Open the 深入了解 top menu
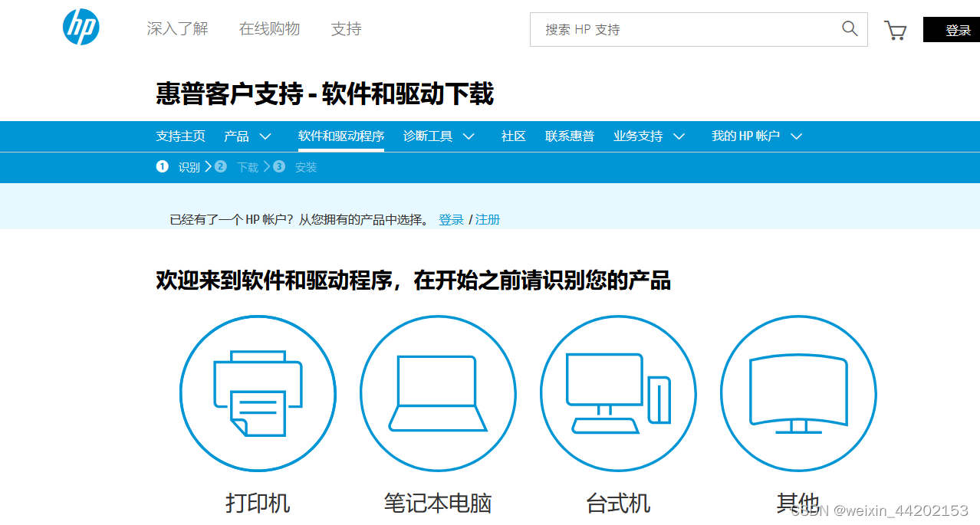The width and height of the screenshot is (980, 525). [x=177, y=29]
